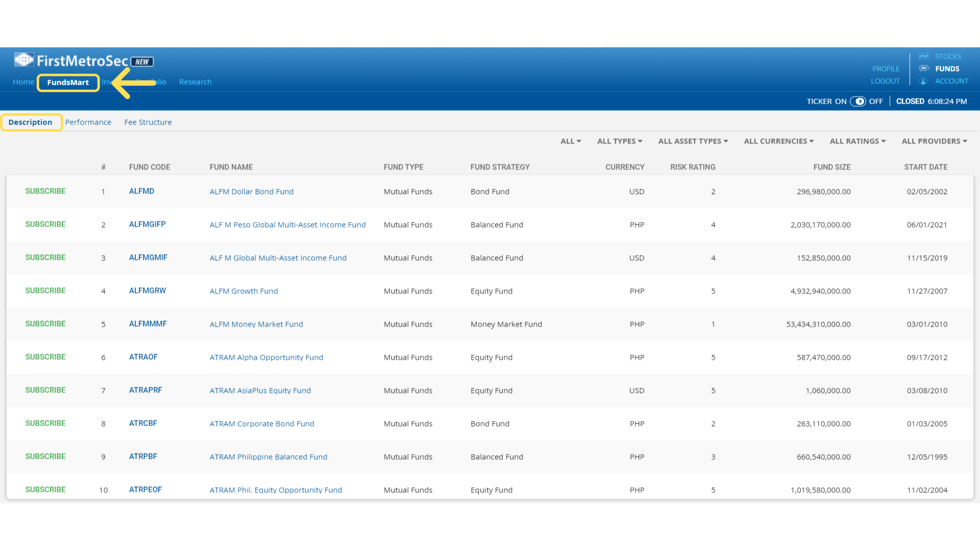Open ATRAOF fund code link
This screenshot has height=551, width=980.
143,357
